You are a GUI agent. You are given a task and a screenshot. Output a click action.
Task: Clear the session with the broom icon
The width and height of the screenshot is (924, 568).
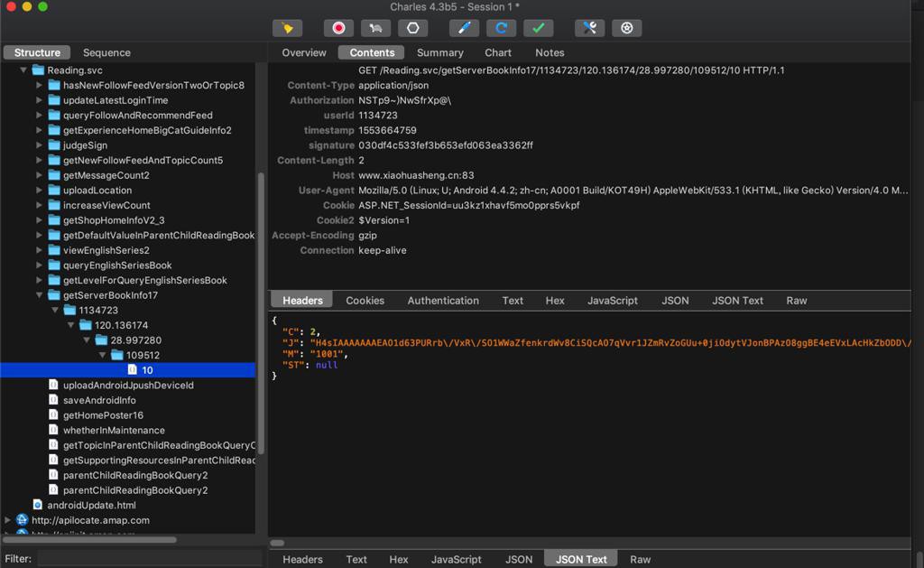(x=288, y=28)
